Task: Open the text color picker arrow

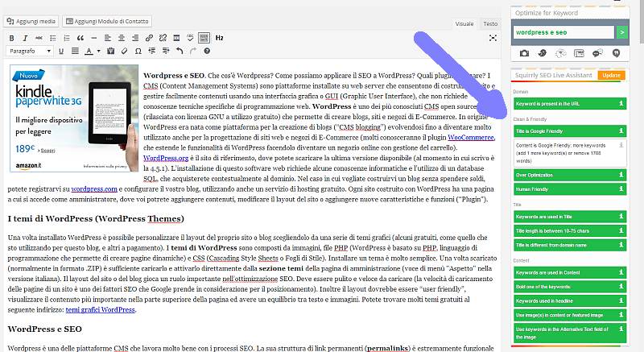Action: (x=98, y=51)
